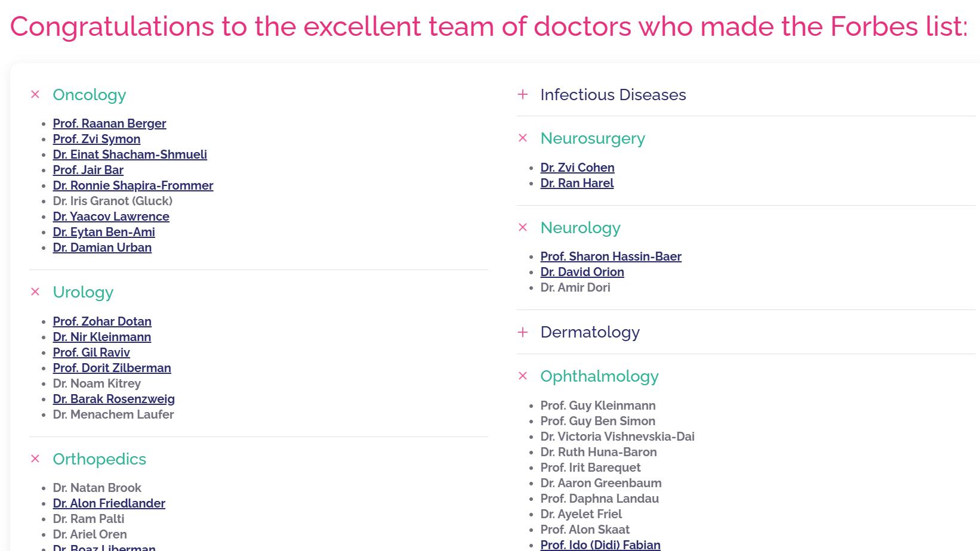
Task: Visit Prof. Zohar Dotan's page
Action: (x=102, y=321)
